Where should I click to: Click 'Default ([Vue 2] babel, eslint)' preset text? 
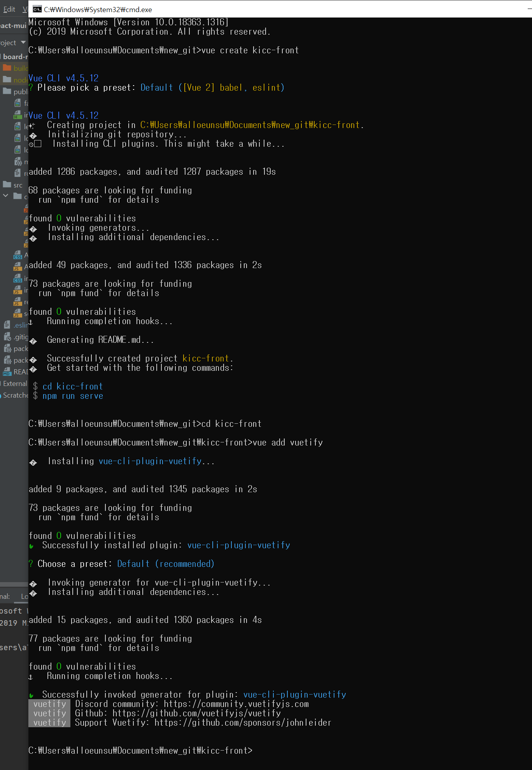(212, 88)
